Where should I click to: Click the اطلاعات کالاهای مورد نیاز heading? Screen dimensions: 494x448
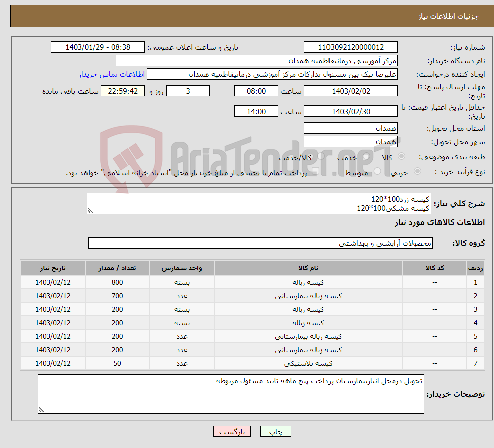tap(440, 222)
